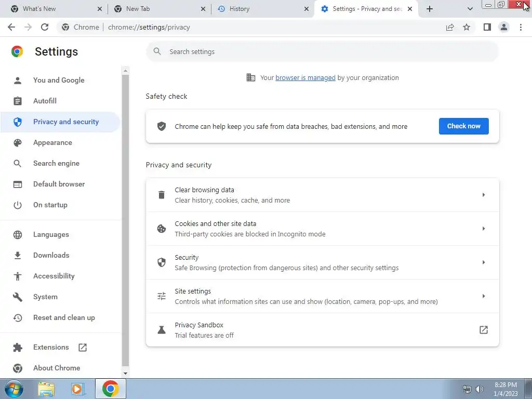Open the side panel icon
532x399 pixels.
tap(487, 27)
